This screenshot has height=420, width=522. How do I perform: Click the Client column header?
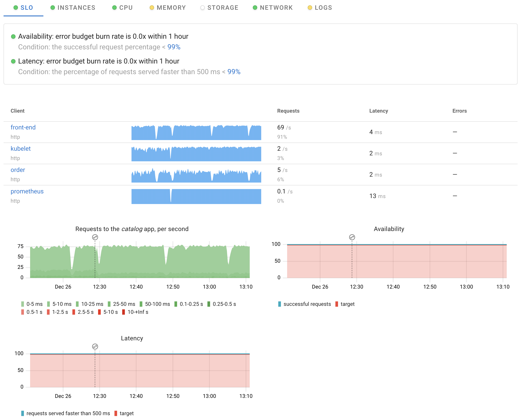[17, 111]
